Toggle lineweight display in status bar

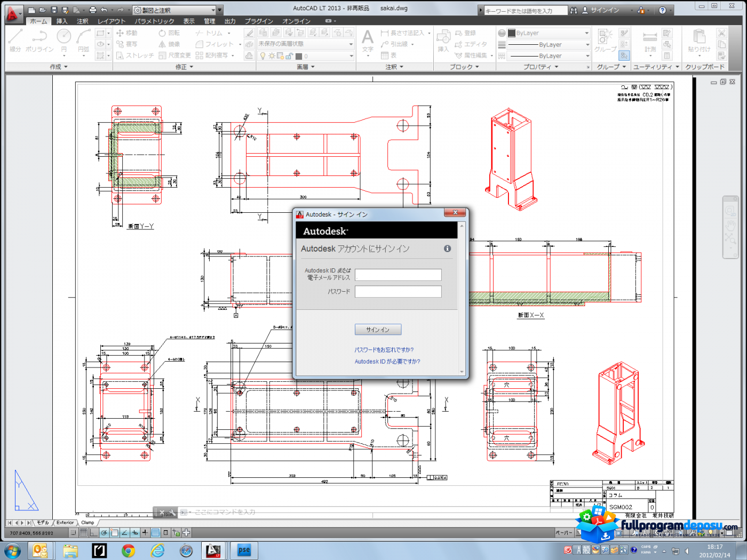pyautogui.click(x=145, y=532)
